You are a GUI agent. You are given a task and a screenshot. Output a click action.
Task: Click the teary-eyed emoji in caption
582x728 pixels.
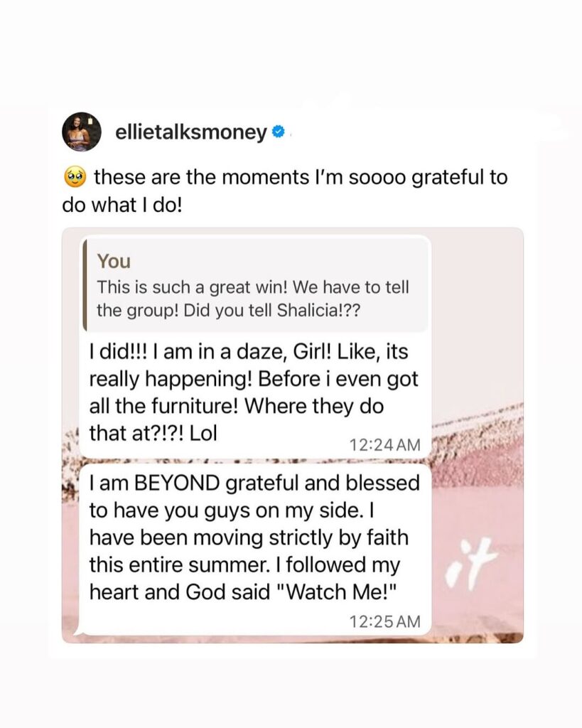point(75,177)
